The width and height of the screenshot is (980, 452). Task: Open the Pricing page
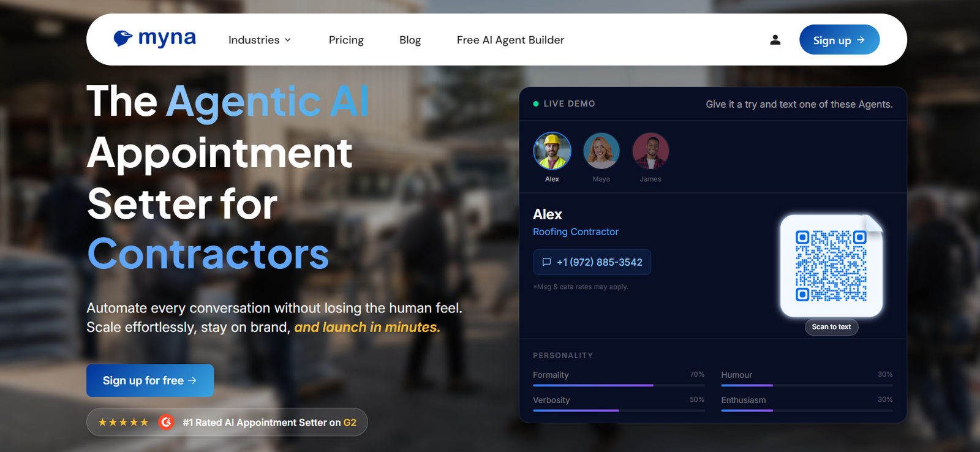click(346, 40)
